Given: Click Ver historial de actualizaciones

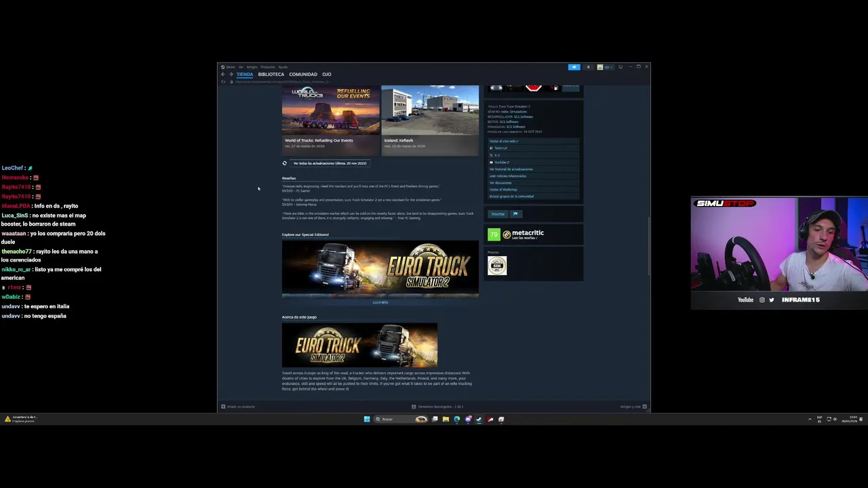Looking at the screenshot, I should click(511, 169).
